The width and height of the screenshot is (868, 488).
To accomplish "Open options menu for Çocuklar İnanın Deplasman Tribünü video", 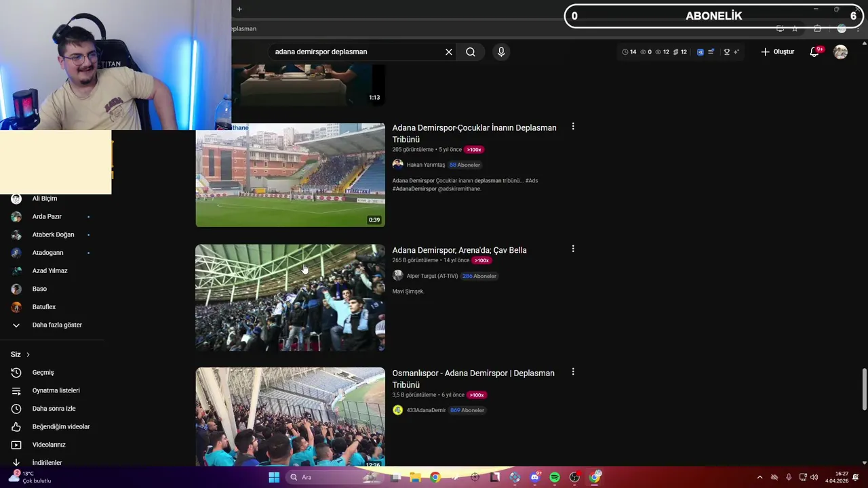I will [x=573, y=126].
